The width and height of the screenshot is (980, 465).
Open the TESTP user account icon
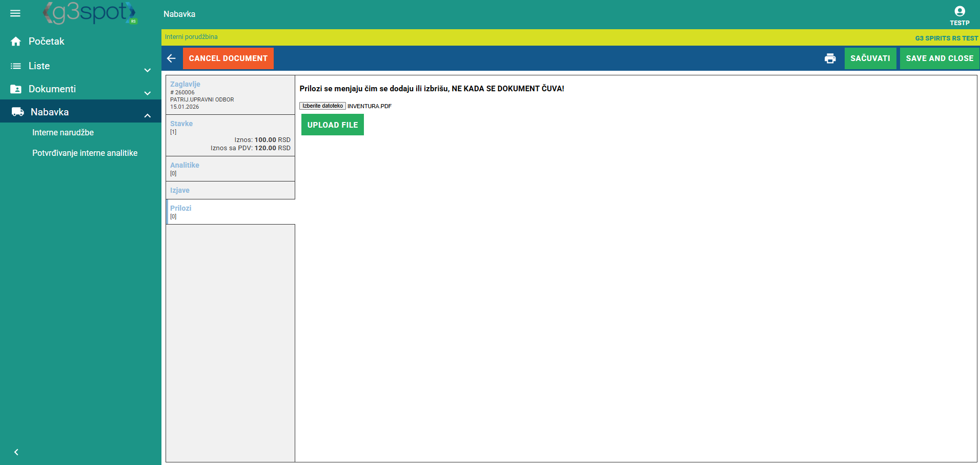tap(959, 12)
